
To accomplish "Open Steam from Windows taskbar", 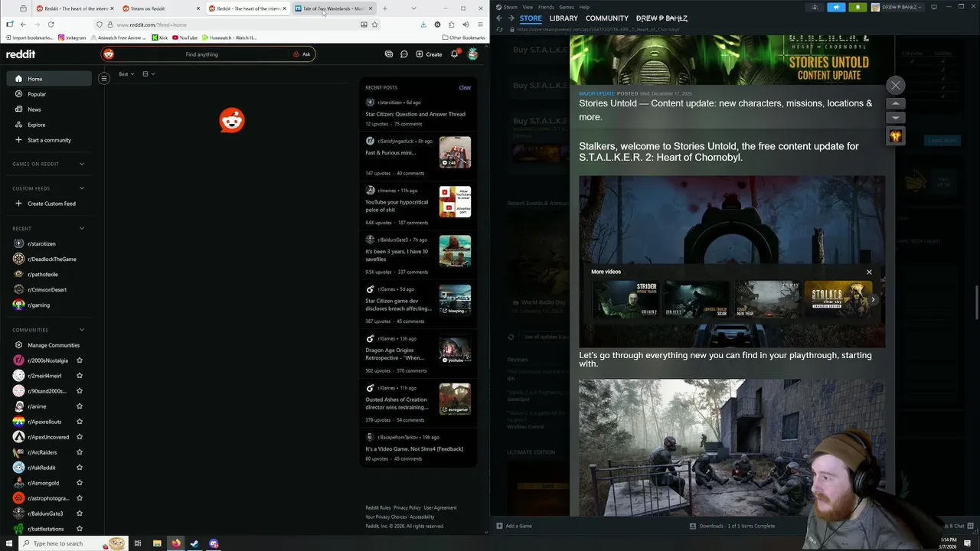I will click(x=194, y=543).
